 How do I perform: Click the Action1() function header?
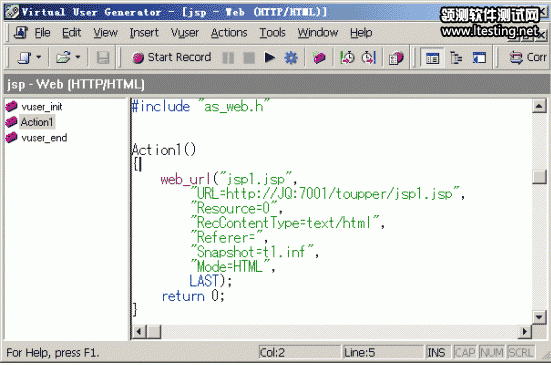click(164, 150)
